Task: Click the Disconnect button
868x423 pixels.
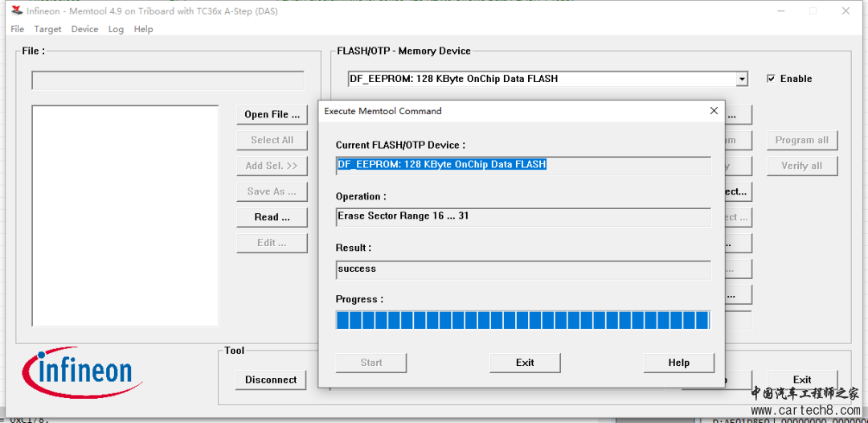Action: tap(271, 380)
